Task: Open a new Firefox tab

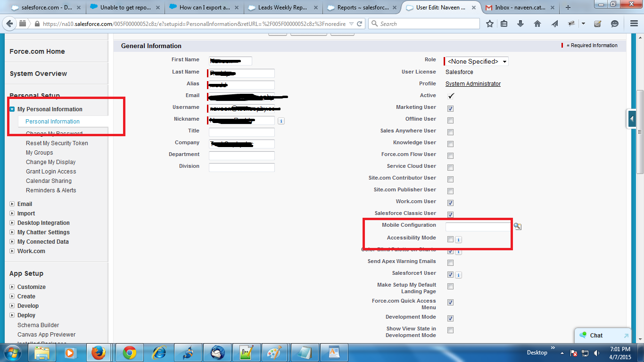Action: pyautogui.click(x=568, y=7)
